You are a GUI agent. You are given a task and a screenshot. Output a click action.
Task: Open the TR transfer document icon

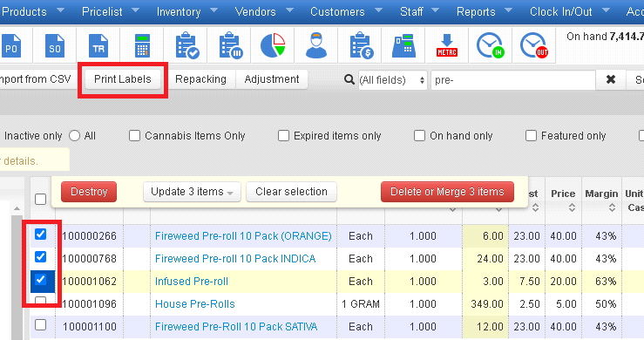[x=98, y=45]
